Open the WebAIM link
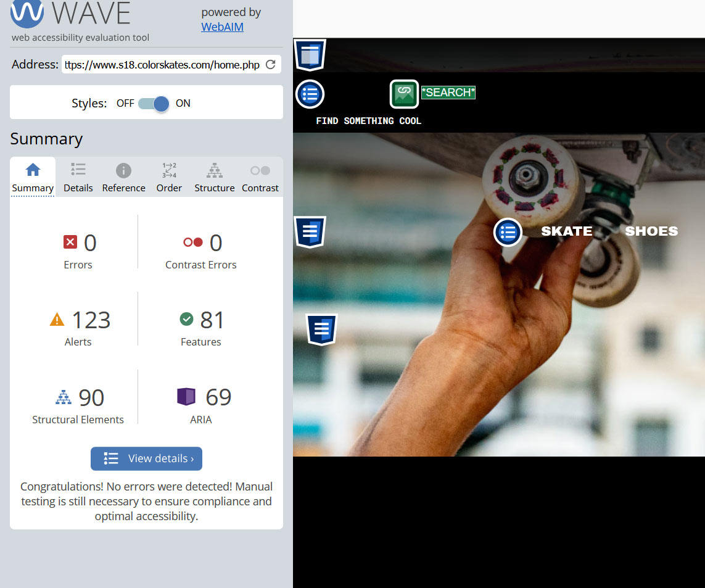Screen dimensions: 705x588 coord(222,27)
